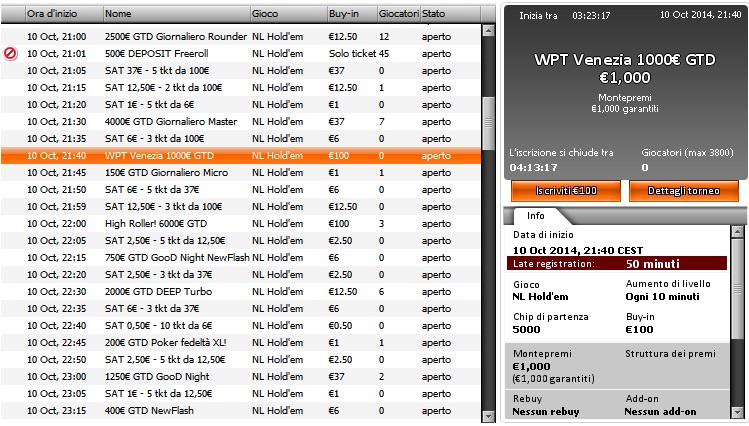This screenshot has height=426, width=749.
Task: Click the Late registration 50 minuti bar
Action: 617,264
